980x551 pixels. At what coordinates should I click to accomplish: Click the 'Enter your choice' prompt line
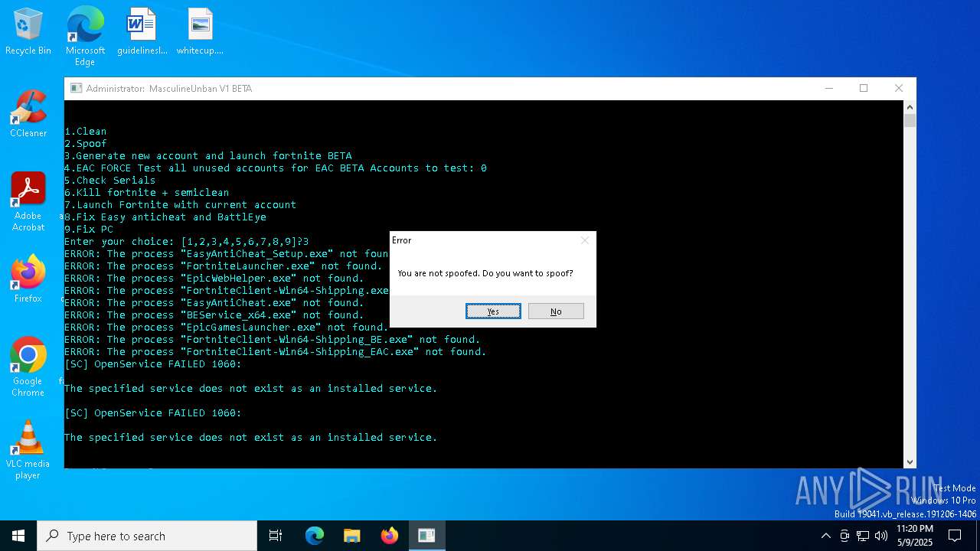click(187, 241)
